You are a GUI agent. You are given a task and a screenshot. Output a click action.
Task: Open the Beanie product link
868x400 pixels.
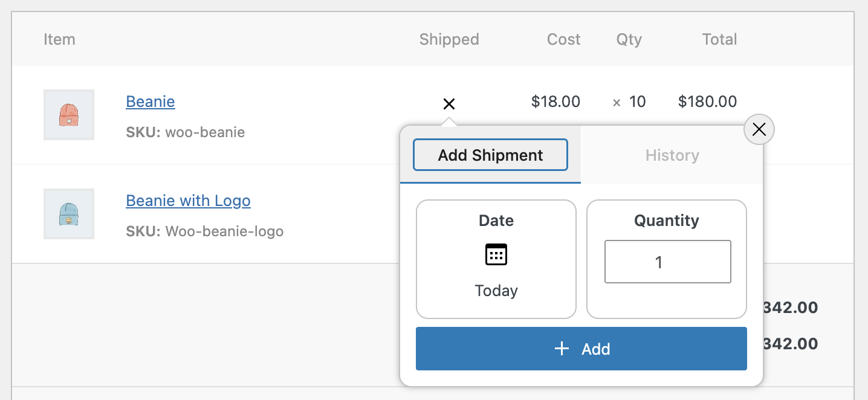coord(151,102)
